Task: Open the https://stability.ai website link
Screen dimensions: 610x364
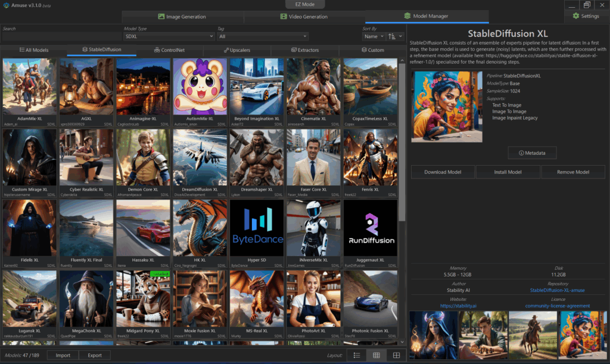Action: point(458,306)
